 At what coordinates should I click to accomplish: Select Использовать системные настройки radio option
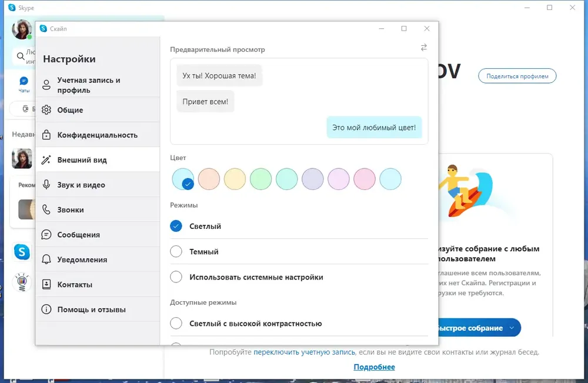pyautogui.click(x=176, y=277)
